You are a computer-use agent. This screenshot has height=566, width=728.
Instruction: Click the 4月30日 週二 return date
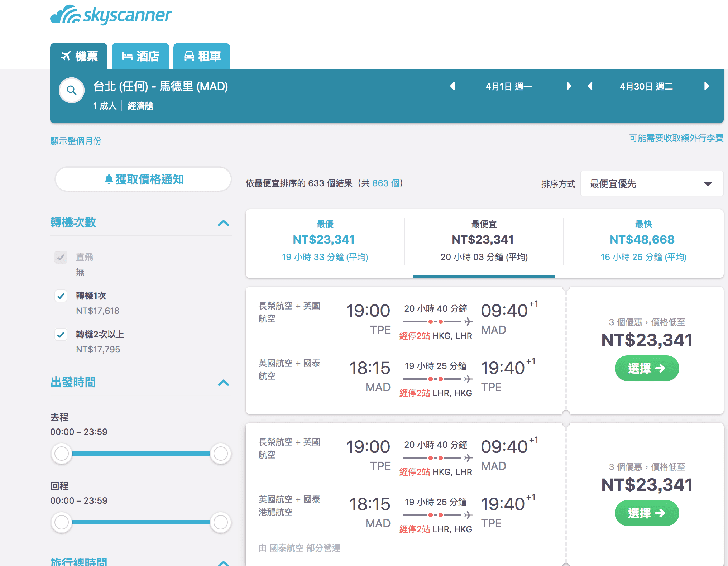(x=646, y=86)
